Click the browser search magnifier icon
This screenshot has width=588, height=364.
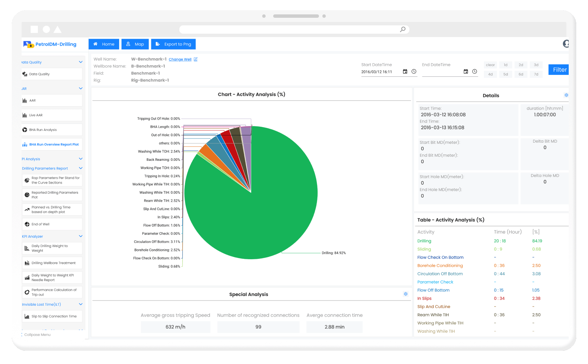pyautogui.click(x=403, y=30)
